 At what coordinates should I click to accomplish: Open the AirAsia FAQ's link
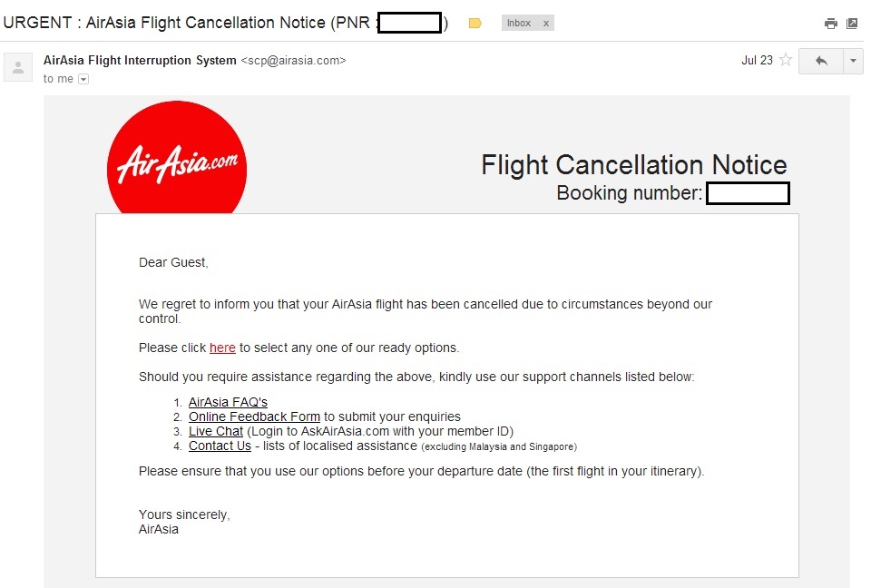tap(228, 402)
